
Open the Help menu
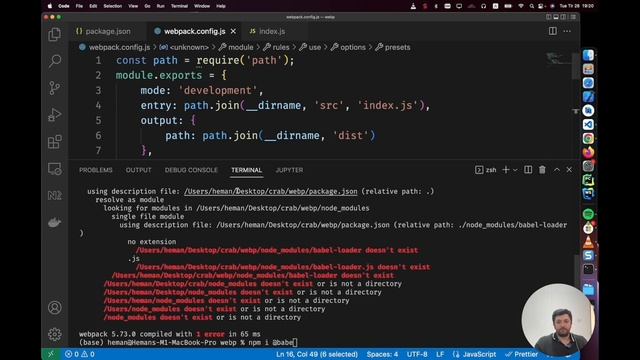coord(221,6)
